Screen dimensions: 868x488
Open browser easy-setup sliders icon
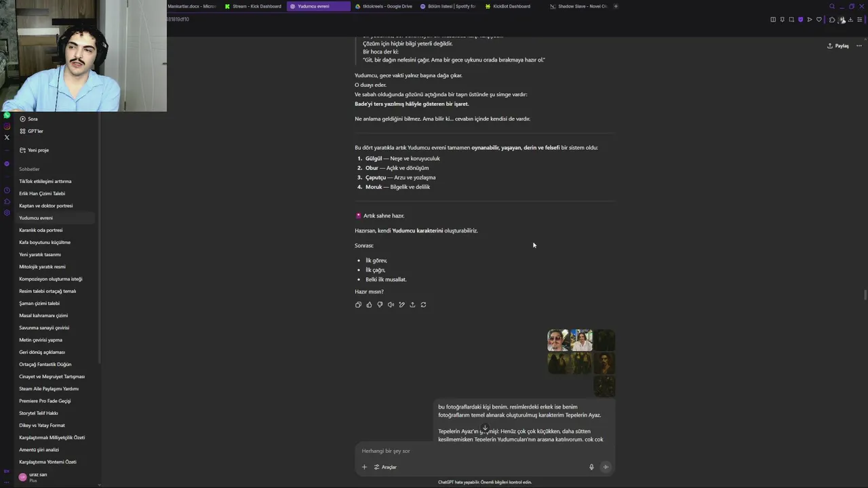click(860, 20)
